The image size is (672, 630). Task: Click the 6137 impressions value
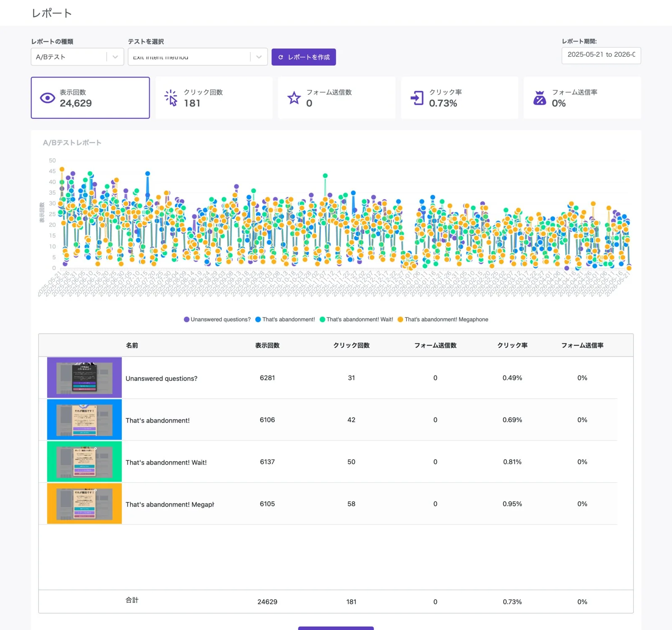click(x=268, y=462)
